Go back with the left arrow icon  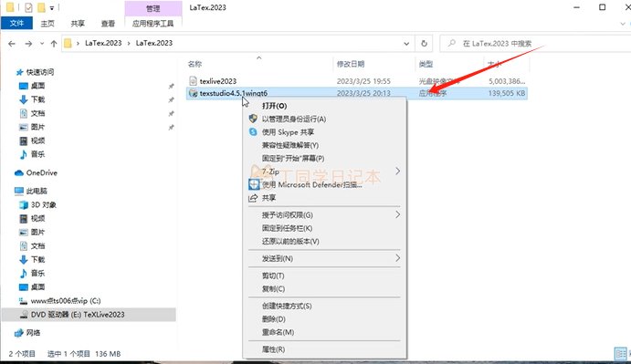click(12, 44)
